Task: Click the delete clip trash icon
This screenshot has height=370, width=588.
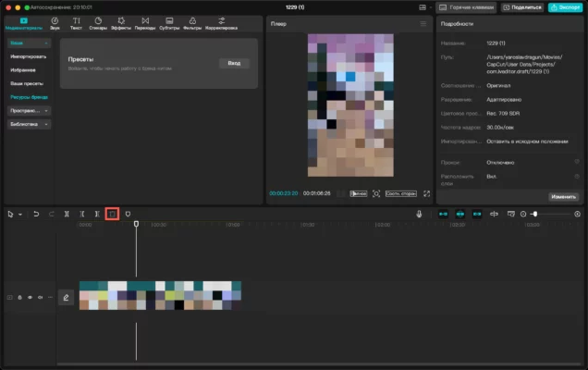Action: click(112, 214)
